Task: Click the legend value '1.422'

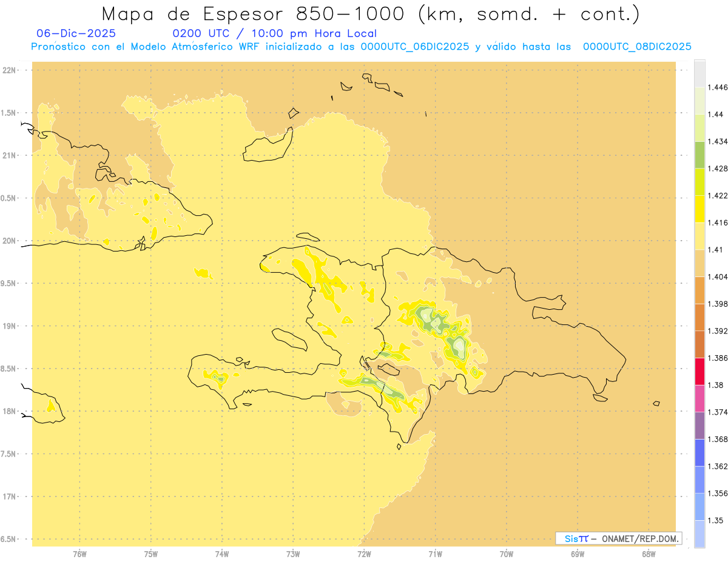Action: point(717,196)
